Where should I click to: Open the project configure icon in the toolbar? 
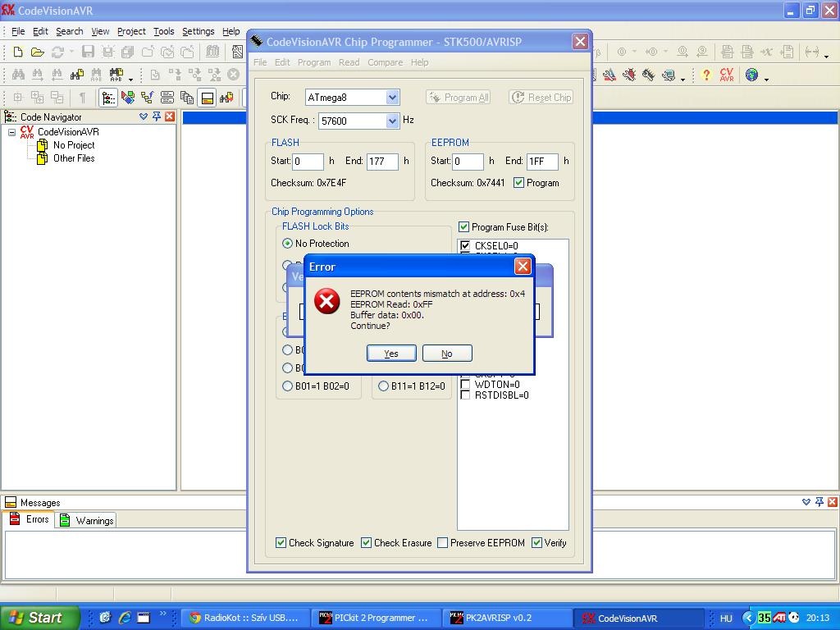pos(237,52)
